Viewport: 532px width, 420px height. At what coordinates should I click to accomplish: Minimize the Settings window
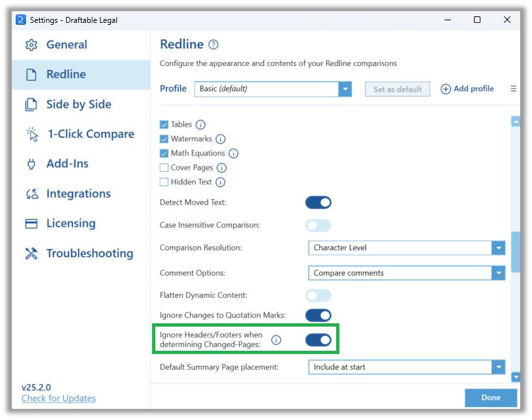click(x=448, y=20)
